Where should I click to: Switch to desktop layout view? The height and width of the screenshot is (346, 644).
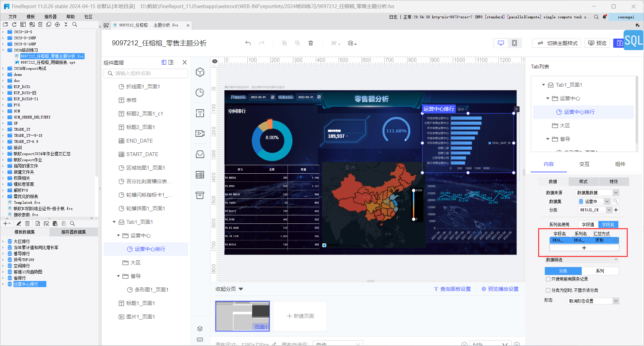(501, 43)
